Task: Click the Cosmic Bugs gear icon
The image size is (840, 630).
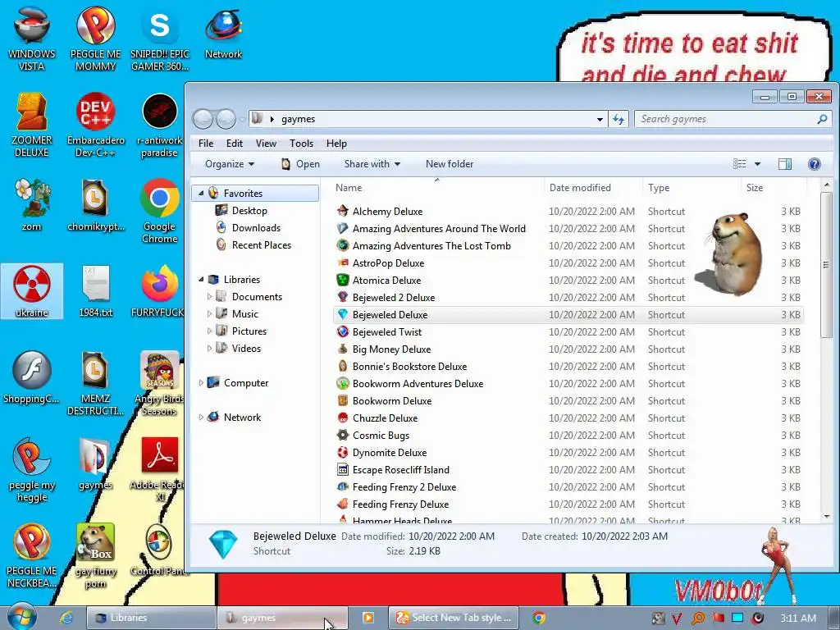Action: [342, 435]
